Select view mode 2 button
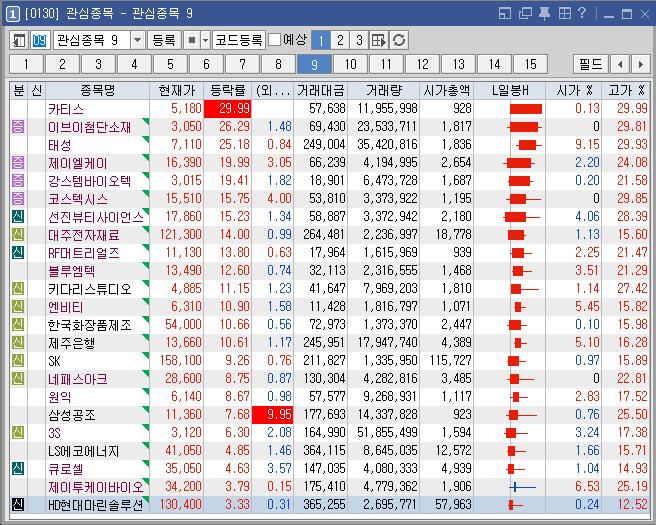Screen dimensions: 656x525 (x=340, y=41)
